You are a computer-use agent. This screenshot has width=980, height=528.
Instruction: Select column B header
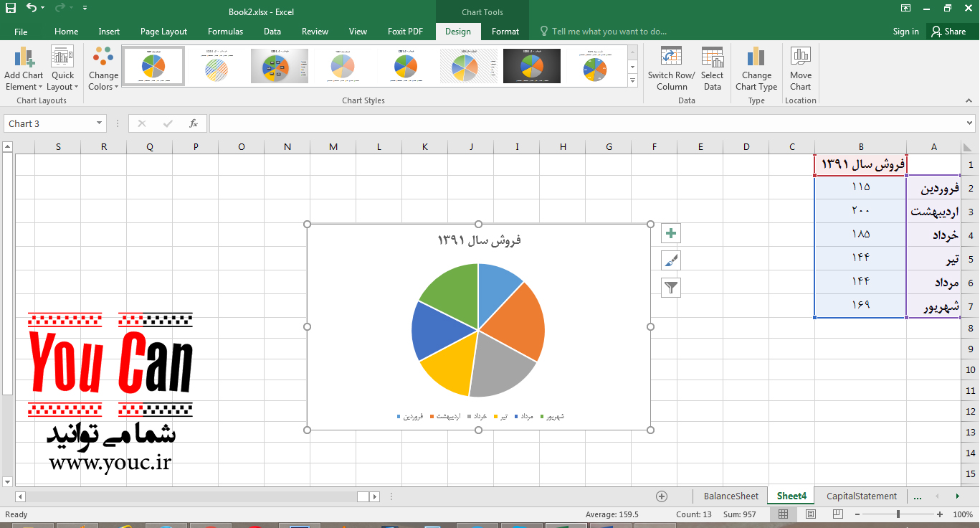[861, 147]
